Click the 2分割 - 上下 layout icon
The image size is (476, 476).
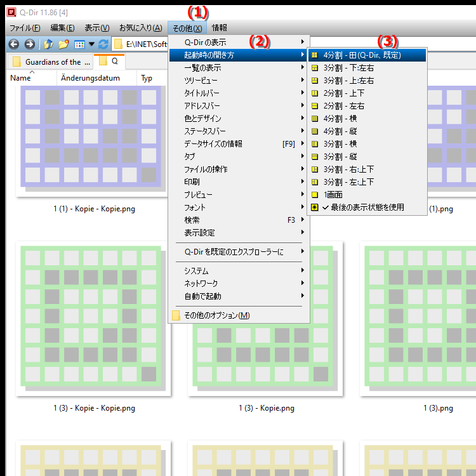pyautogui.click(x=315, y=93)
